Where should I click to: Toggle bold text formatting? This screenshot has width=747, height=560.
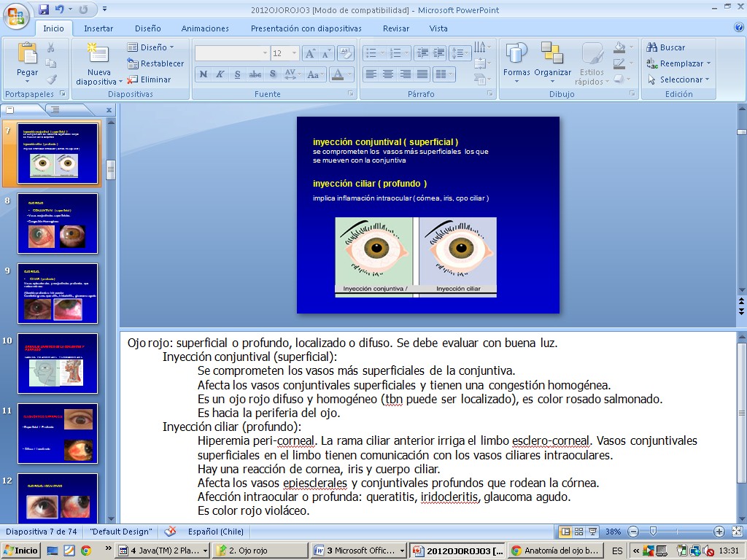pos(203,74)
